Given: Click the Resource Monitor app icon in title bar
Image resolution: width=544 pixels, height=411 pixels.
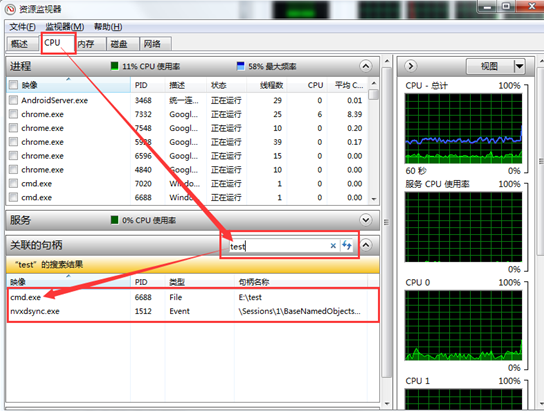Looking at the screenshot, I should tap(10, 9).
